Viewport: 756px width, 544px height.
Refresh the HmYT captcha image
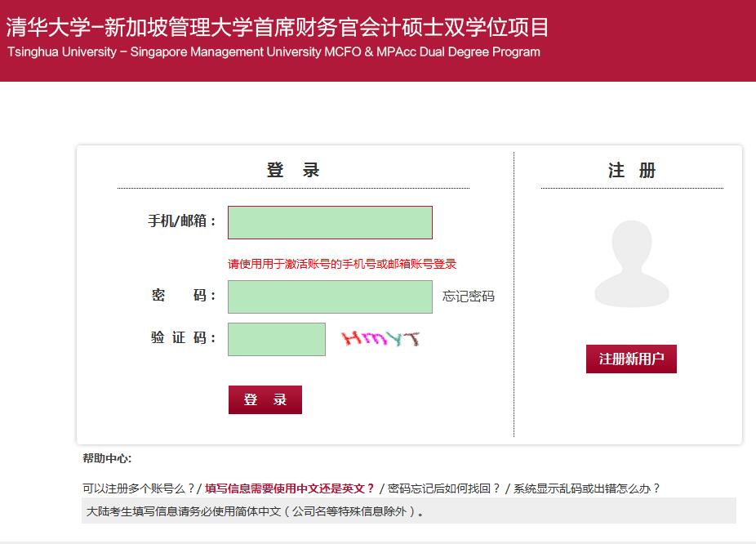pos(380,339)
